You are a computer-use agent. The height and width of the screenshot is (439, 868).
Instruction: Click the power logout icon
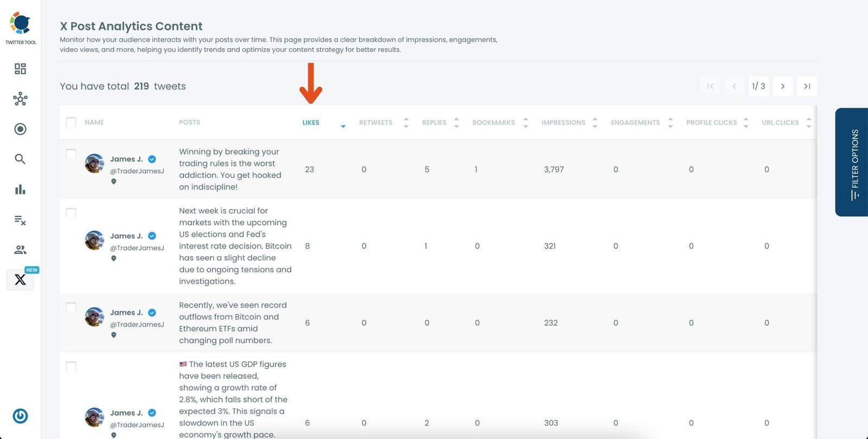[x=20, y=416]
